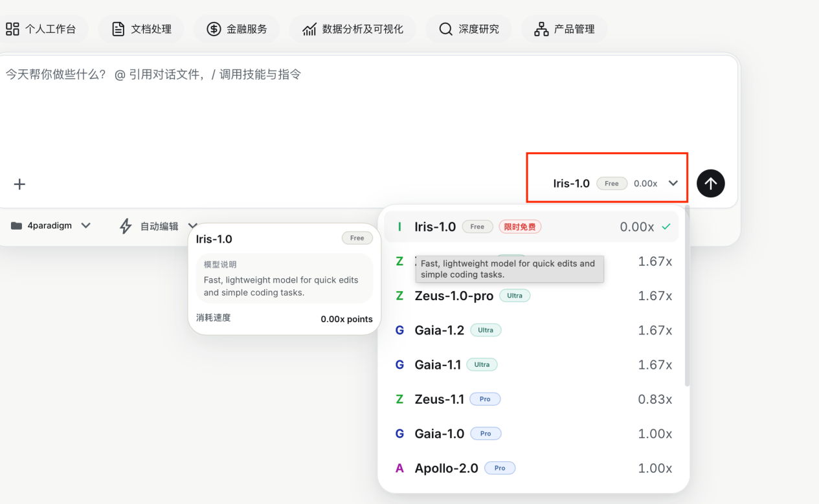819x504 pixels.
Task: Choose the 金融服务 dollar-sign chip
Action: [x=236, y=29]
